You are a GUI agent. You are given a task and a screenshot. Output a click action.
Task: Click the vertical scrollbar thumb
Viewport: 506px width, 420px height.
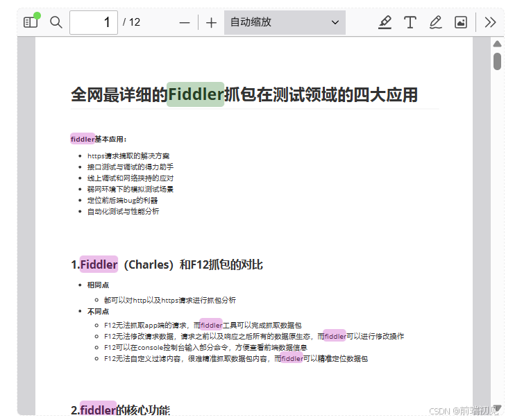497,61
